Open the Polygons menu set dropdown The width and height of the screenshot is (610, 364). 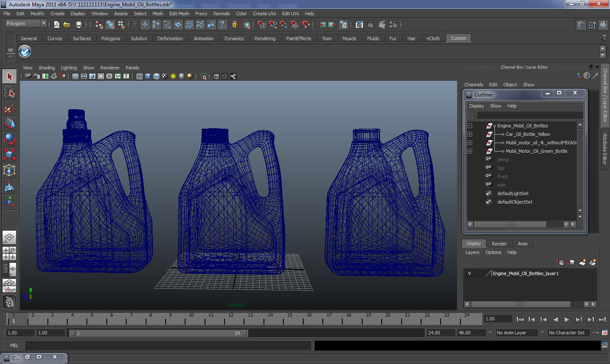click(26, 24)
